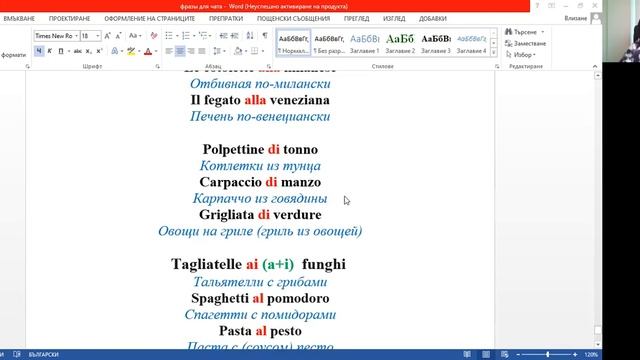Sort the selected text alphabetically

coord(250,36)
